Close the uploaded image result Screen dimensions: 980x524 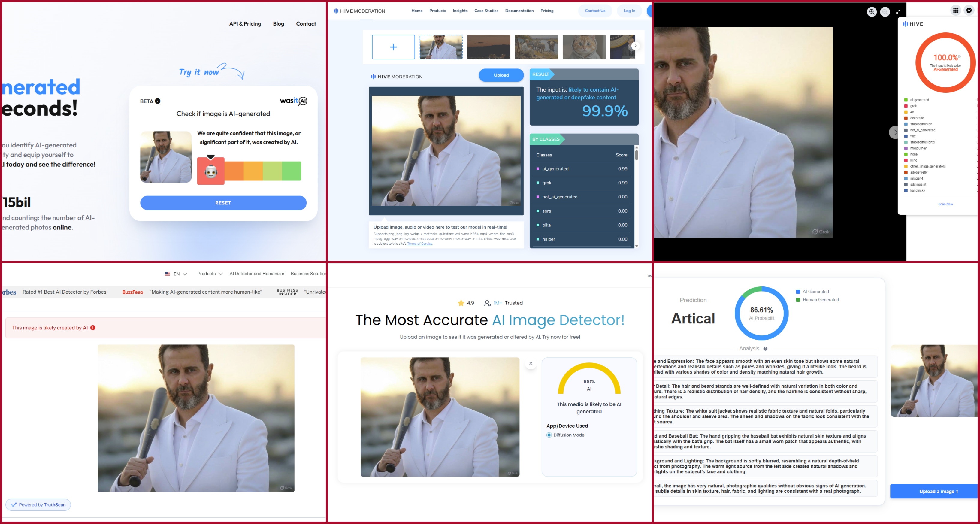[x=531, y=363]
